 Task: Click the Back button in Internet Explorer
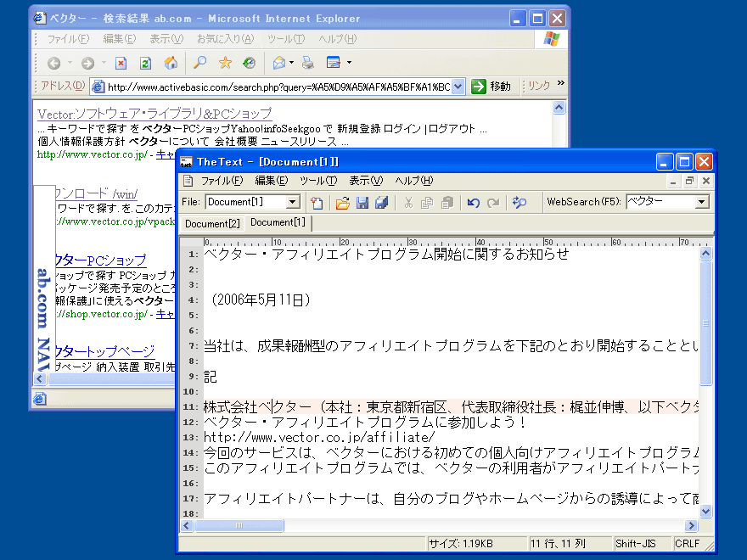tap(53, 63)
